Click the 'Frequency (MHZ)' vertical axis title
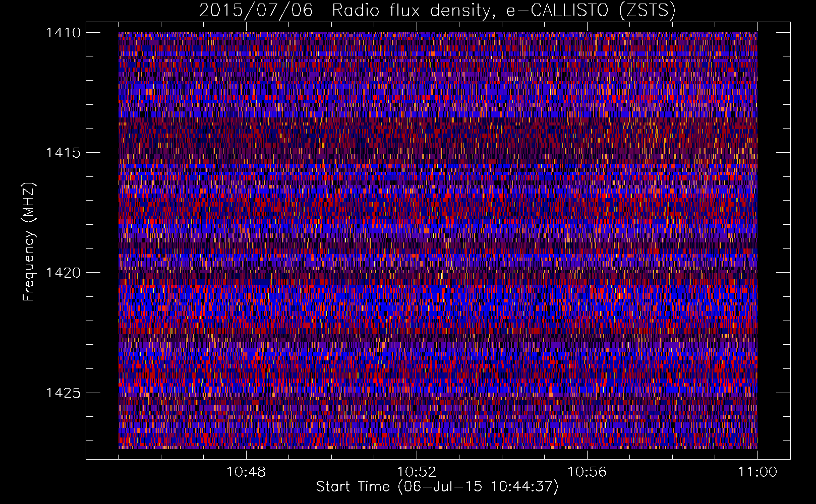The image size is (816, 504). (x=29, y=241)
